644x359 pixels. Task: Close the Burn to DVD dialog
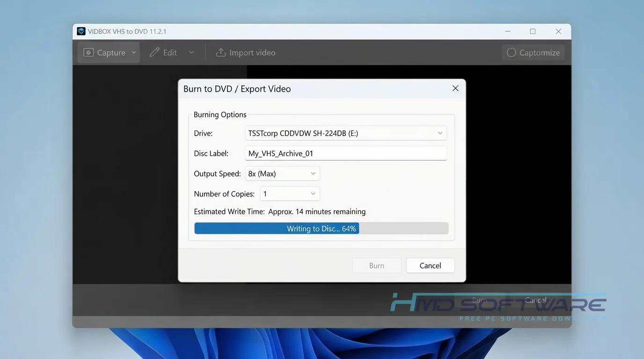click(455, 88)
